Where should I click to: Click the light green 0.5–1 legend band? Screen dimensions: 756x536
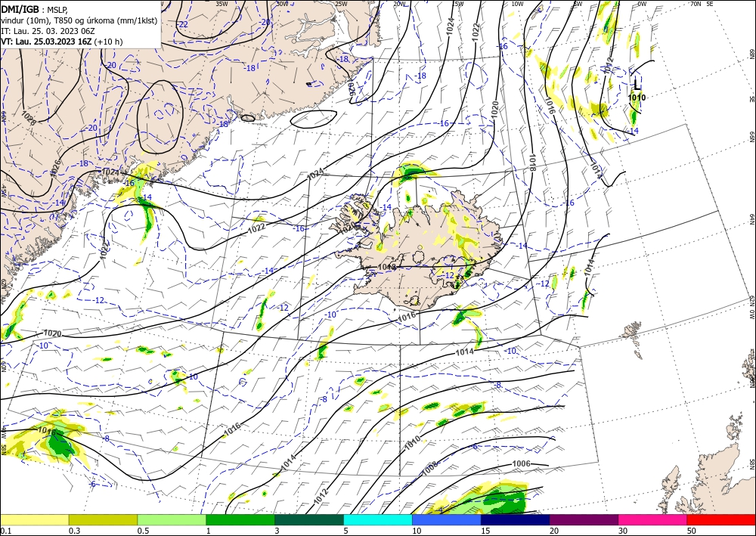pos(172,519)
